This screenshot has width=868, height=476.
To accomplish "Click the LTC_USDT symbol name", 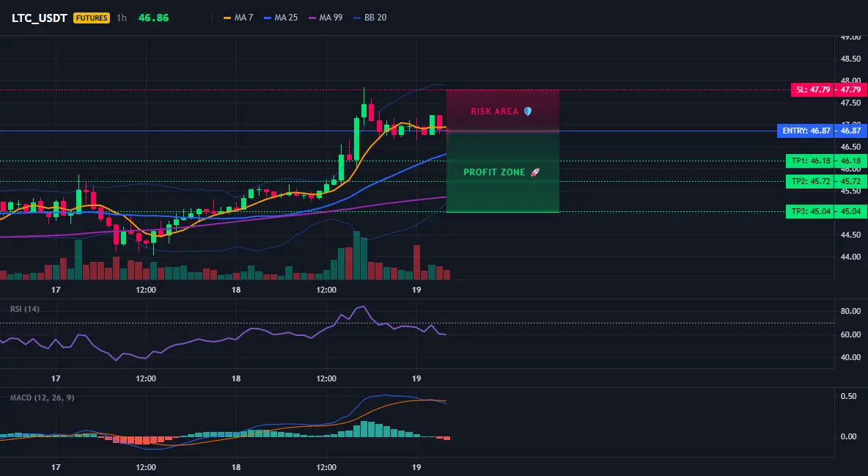I will click(40, 18).
